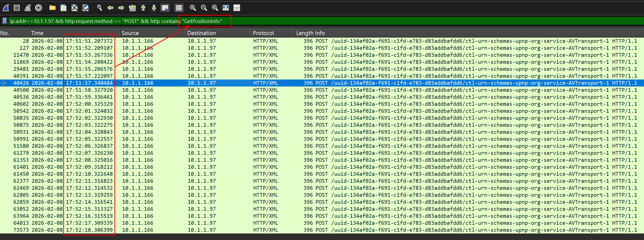Sort by the Destination column header
This screenshot has width=644, height=240.
point(201,33)
